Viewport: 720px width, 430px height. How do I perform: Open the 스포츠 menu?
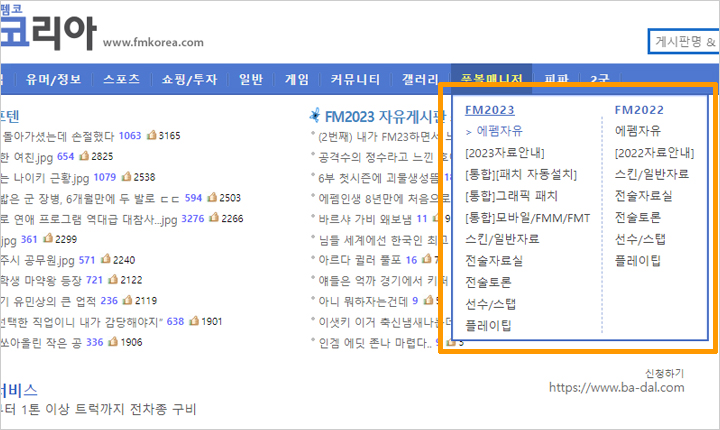(121, 79)
